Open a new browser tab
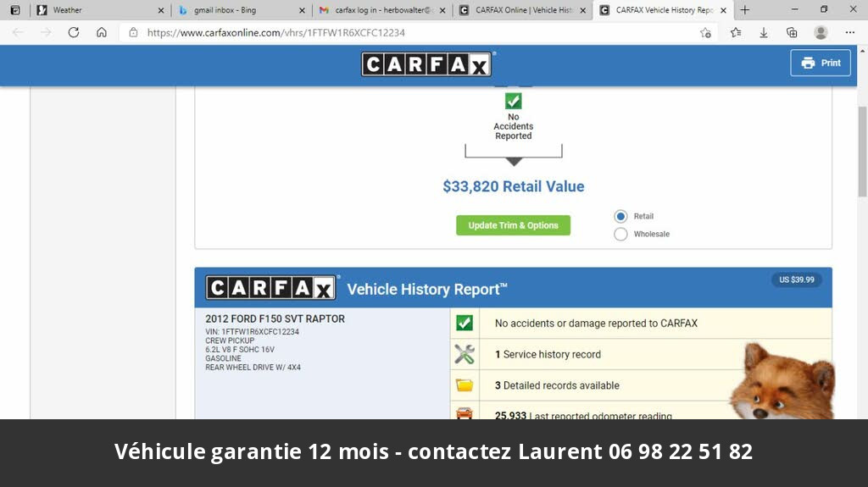Screen dimensions: 868x487 pos(745,10)
